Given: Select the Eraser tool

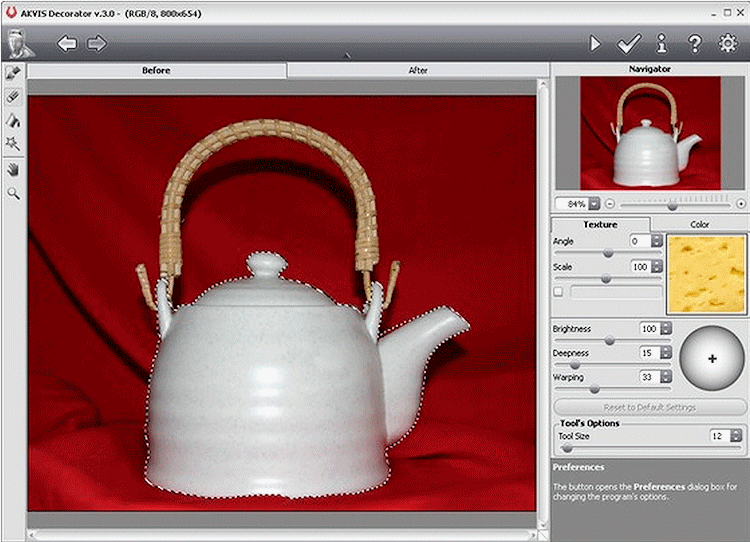Looking at the screenshot, I should click(13, 97).
